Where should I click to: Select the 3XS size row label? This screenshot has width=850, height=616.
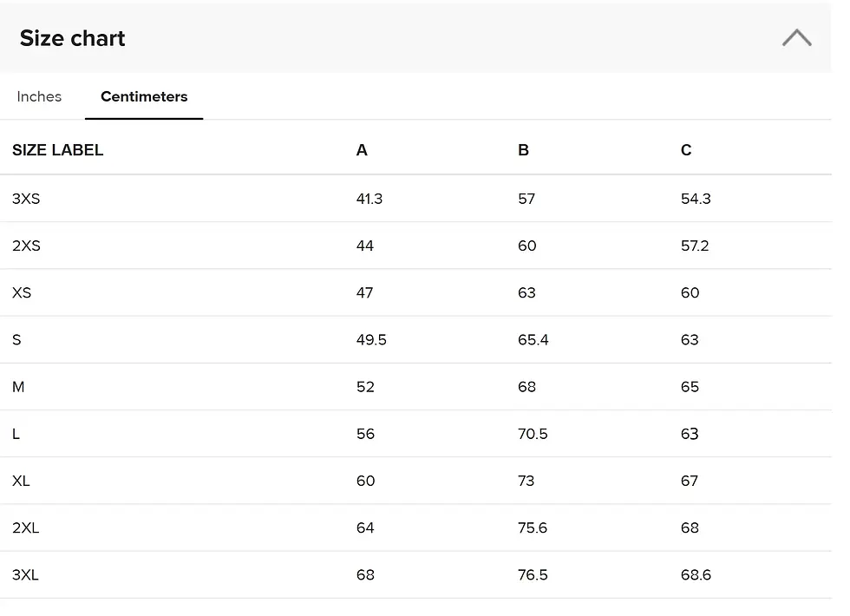26,199
